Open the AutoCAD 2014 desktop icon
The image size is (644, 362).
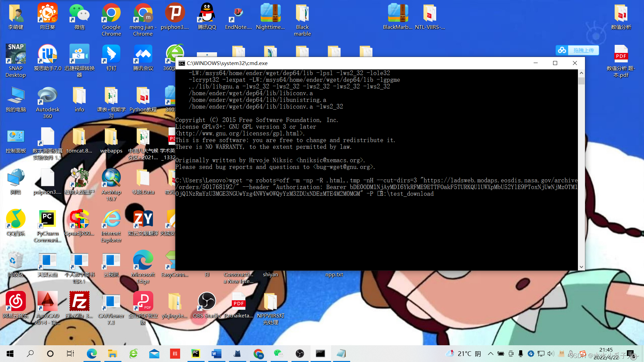pos(47,302)
